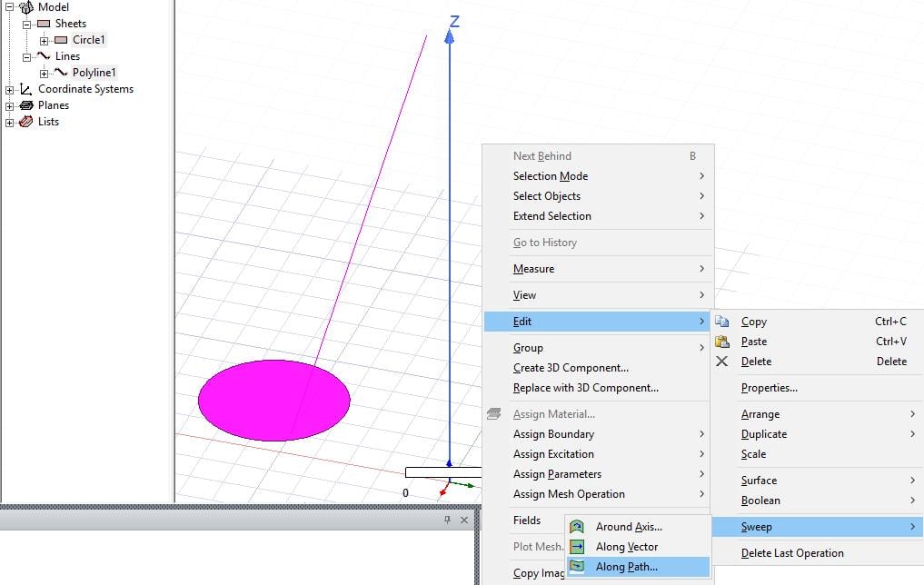Viewport: 924px width, 585px height.
Task: Expand the Polyline1 tree node
Action: (x=44, y=74)
